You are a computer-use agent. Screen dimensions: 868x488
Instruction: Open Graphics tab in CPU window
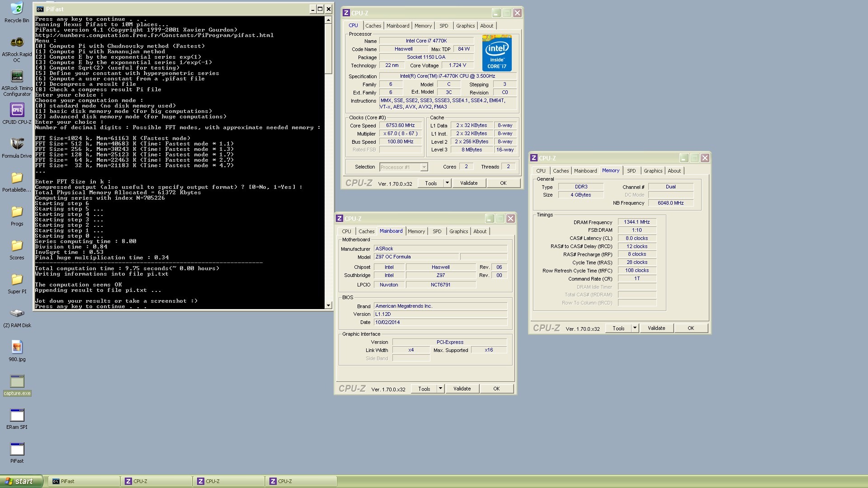coord(465,26)
